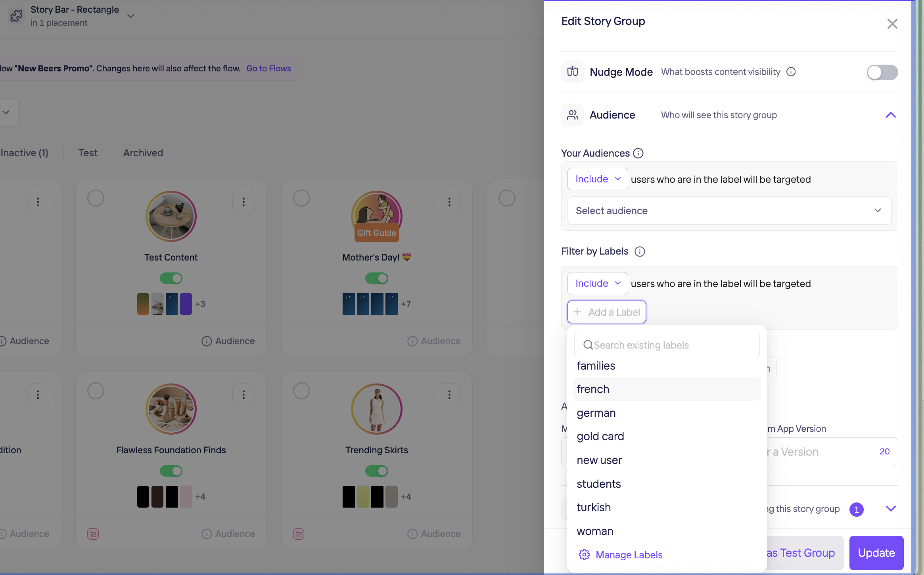The image size is (924, 575).
Task: Select the Mother's Day card radio circle
Action: coord(301,198)
